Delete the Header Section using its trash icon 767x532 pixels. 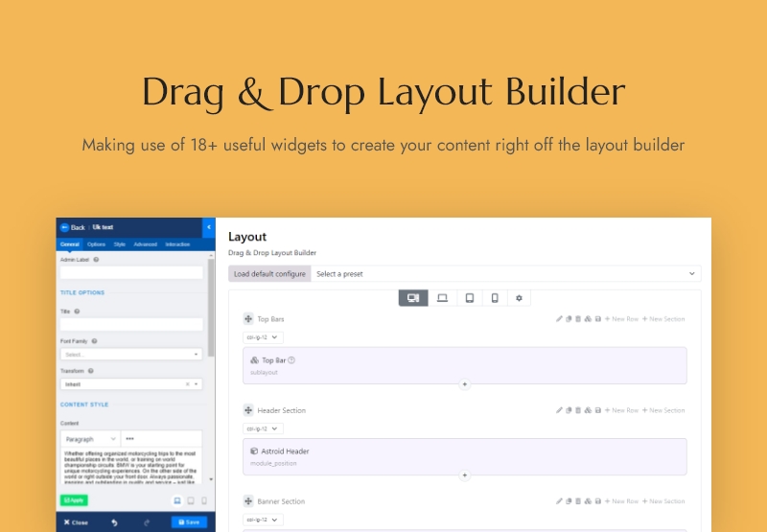[x=578, y=410]
